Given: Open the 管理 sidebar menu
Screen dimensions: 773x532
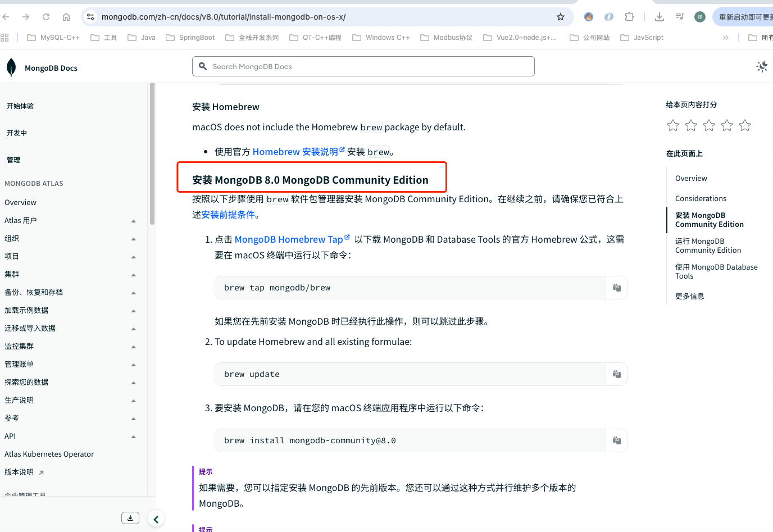Looking at the screenshot, I should tap(13, 160).
